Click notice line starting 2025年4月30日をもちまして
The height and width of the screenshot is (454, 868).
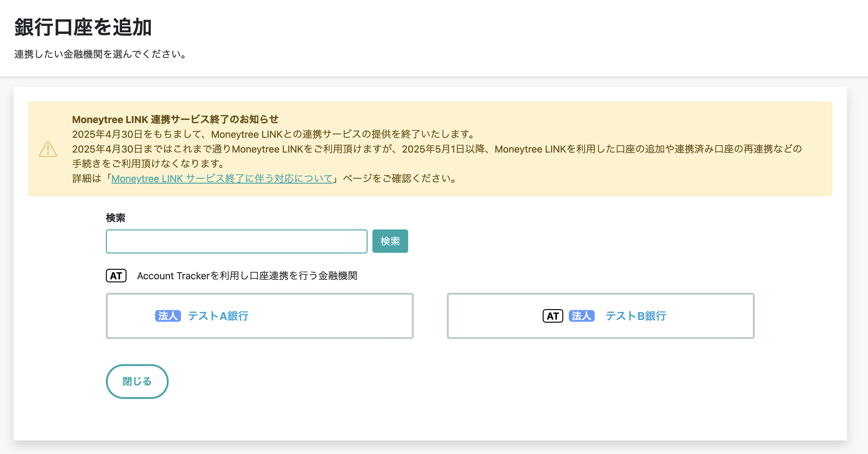click(x=274, y=134)
